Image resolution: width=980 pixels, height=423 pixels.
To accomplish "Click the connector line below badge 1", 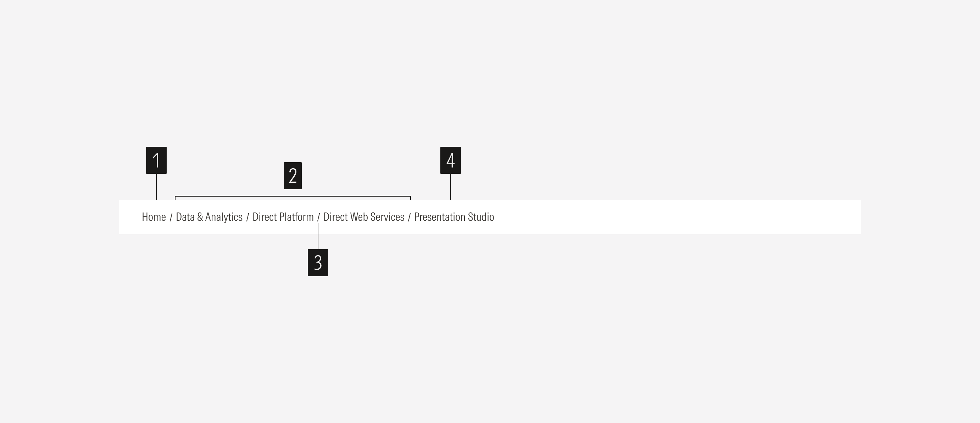I will tap(156, 187).
